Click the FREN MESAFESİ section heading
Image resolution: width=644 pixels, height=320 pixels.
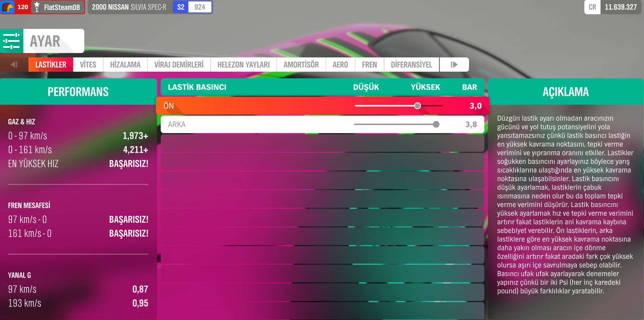tap(29, 206)
